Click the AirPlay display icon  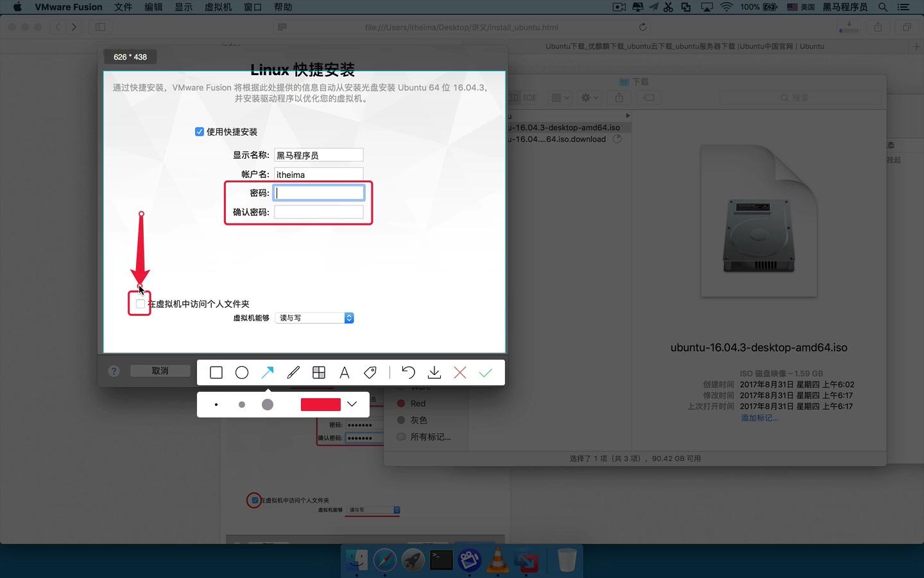[706, 7]
